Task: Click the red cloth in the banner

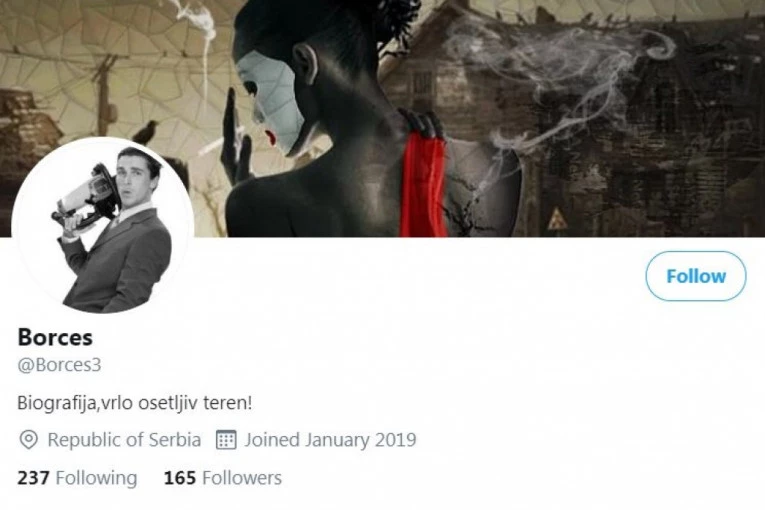Action: tap(423, 185)
